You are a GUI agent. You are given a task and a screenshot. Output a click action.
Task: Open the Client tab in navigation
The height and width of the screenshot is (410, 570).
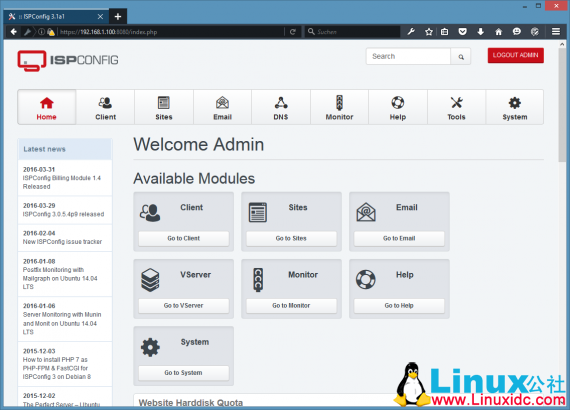105,107
